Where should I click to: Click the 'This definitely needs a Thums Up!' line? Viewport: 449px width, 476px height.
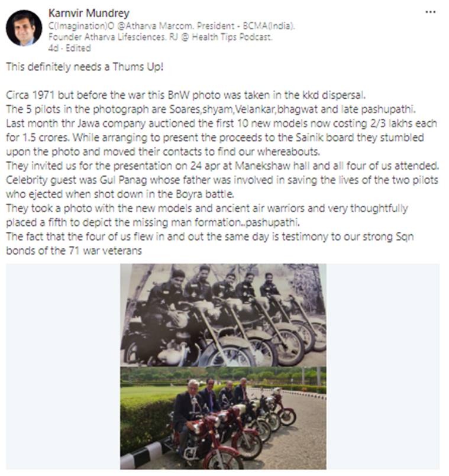pos(85,67)
